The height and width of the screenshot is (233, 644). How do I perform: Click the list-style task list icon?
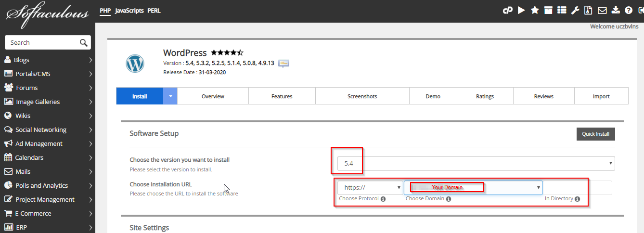tap(562, 10)
